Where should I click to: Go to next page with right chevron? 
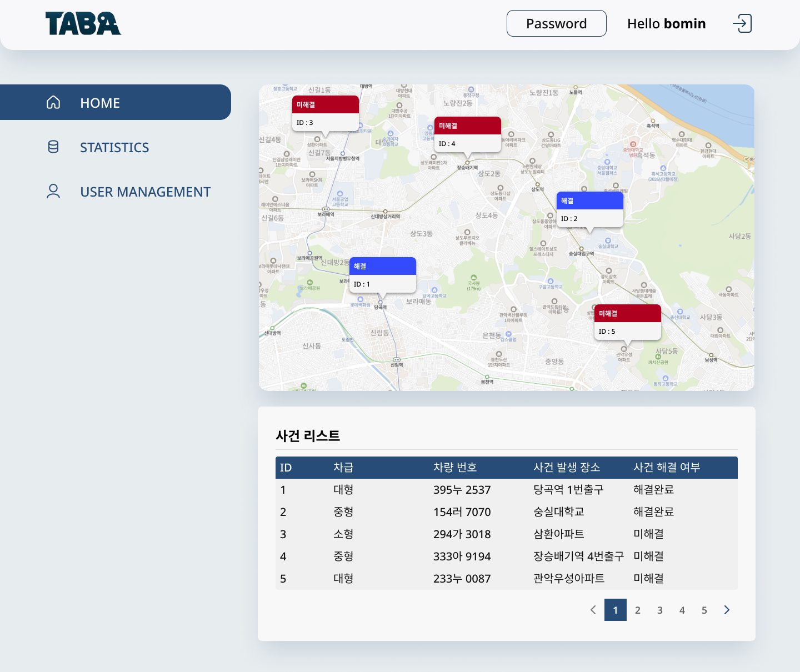point(727,610)
